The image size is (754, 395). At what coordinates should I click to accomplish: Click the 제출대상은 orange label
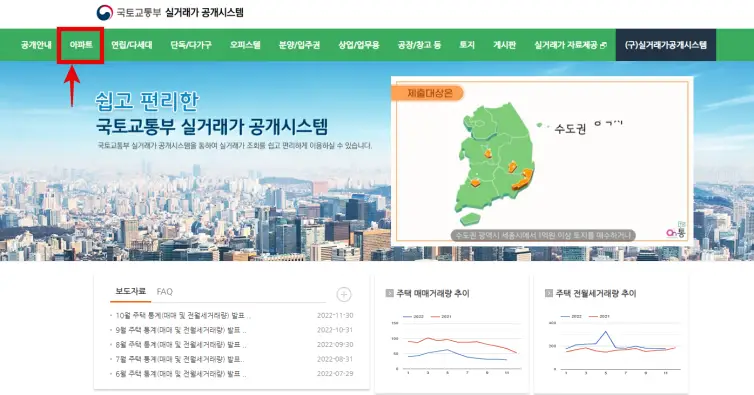pos(428,93)
